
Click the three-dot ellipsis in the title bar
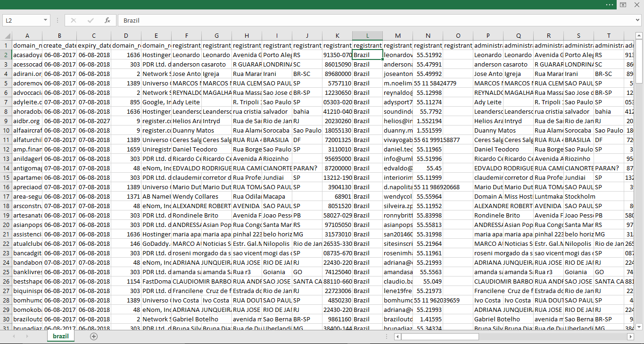point(610,4)
